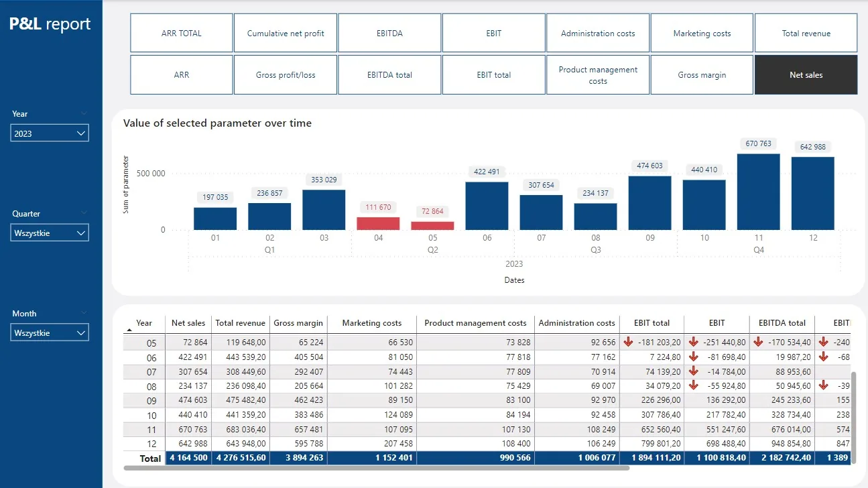Choose the Gross margin parameter tile
868x488 pixels.
coord(702,75)
